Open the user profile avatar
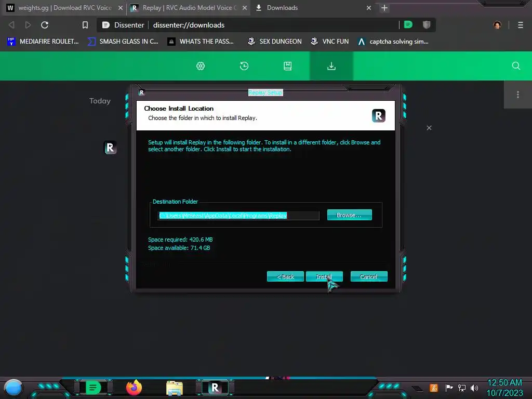Image resolution: width=532 pixels, height=399 pixels. pyautogui.click(x=497, y=25)
